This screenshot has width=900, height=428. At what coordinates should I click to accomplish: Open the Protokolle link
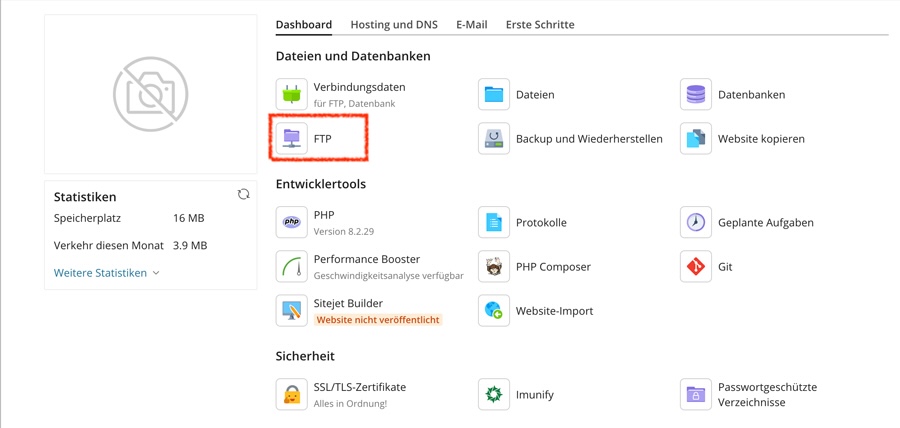click(x=541, y=222)
